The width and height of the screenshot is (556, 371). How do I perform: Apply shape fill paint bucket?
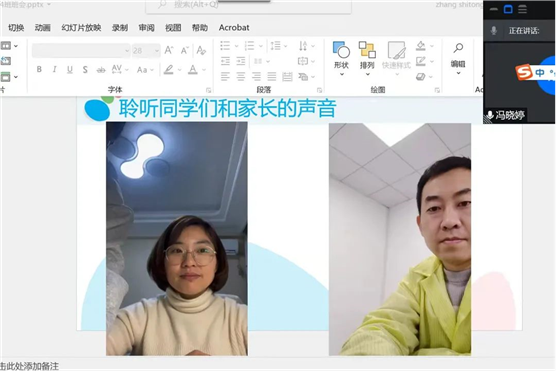point(421,46)
